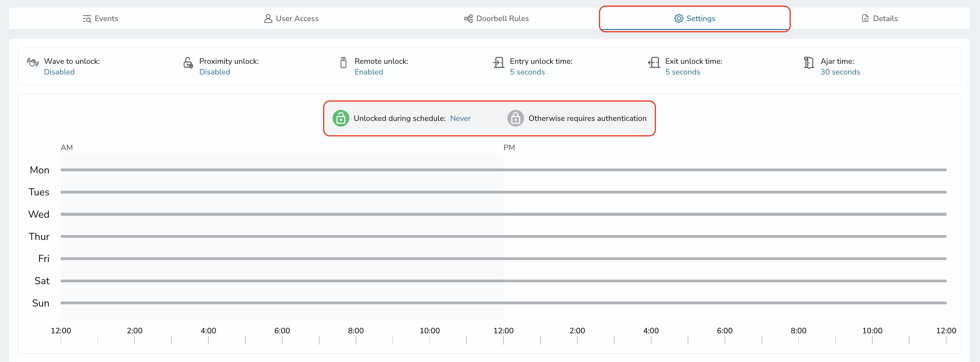Click the Wave to unlock hand icon
Image resolution: width=980 pixels, height=362 pixels.
coord(33,62)
